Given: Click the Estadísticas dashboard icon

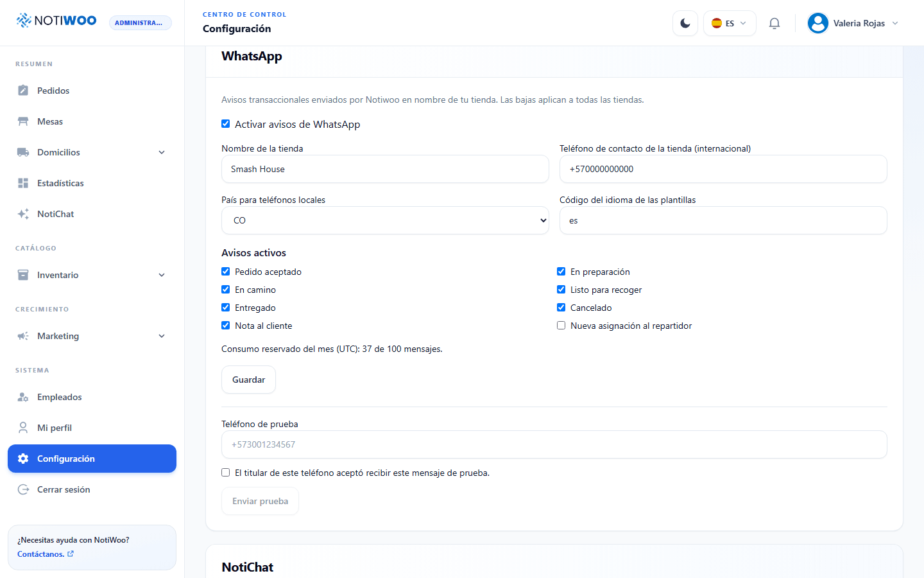Looking at the screenshot, I should pyautogui.click(x=23, y=183).
